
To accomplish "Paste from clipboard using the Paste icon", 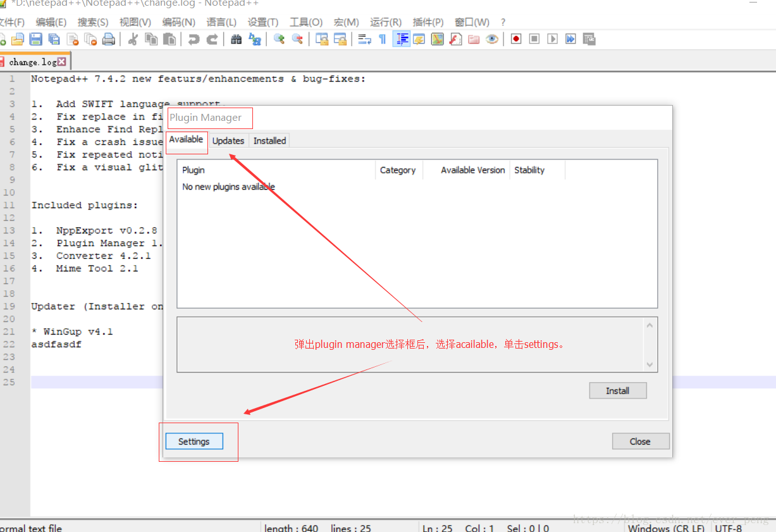I will (169, 39).
